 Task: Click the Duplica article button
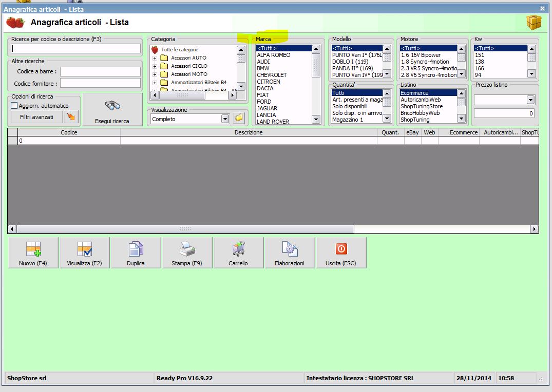tap(136, 252)
